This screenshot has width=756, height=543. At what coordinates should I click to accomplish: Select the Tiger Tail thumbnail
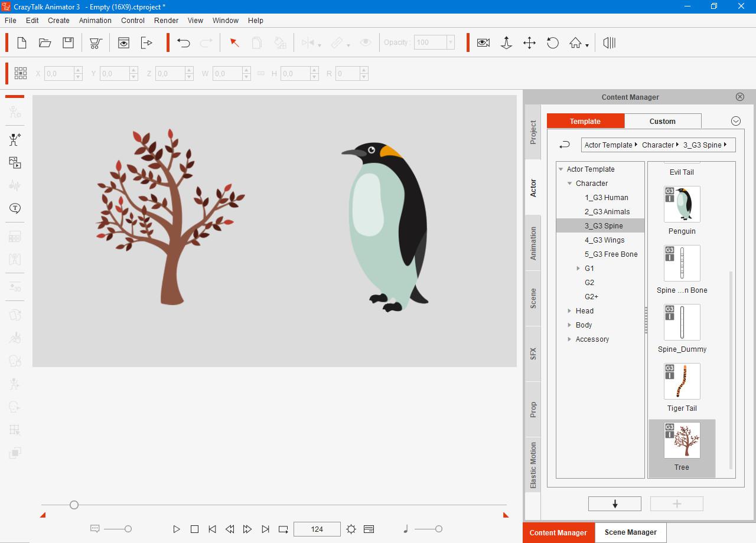tap(682, 382)
